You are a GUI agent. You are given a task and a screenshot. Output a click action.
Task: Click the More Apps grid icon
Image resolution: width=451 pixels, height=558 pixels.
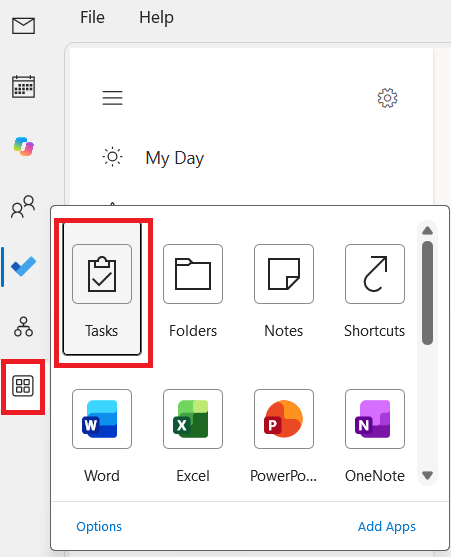23,386
